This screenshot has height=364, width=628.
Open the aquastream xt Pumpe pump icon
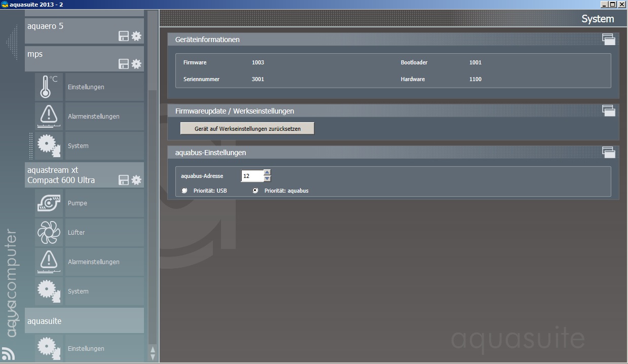click(49, 203)
